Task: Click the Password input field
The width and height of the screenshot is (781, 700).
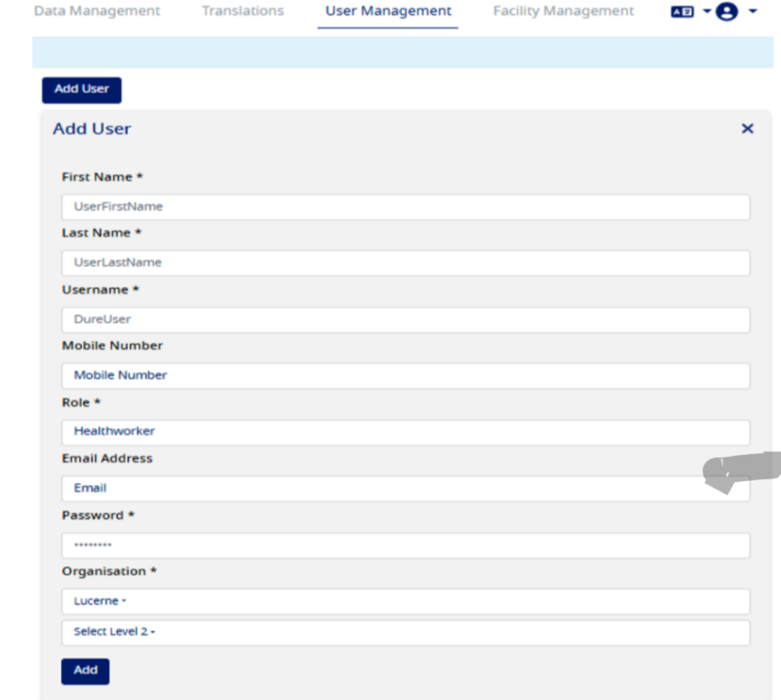Action: tap(405, 544)
